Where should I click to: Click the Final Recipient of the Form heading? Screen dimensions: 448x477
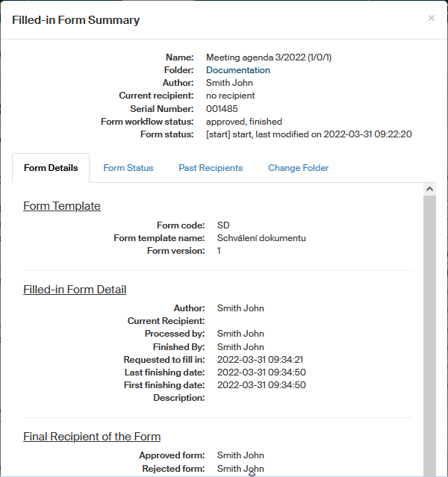pos(92,437)
